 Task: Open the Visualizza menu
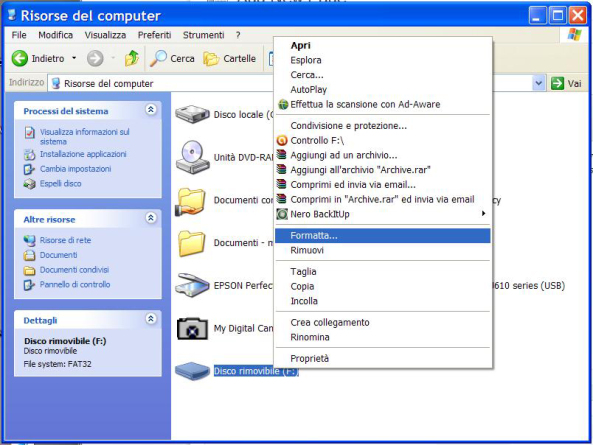[105, 35]
